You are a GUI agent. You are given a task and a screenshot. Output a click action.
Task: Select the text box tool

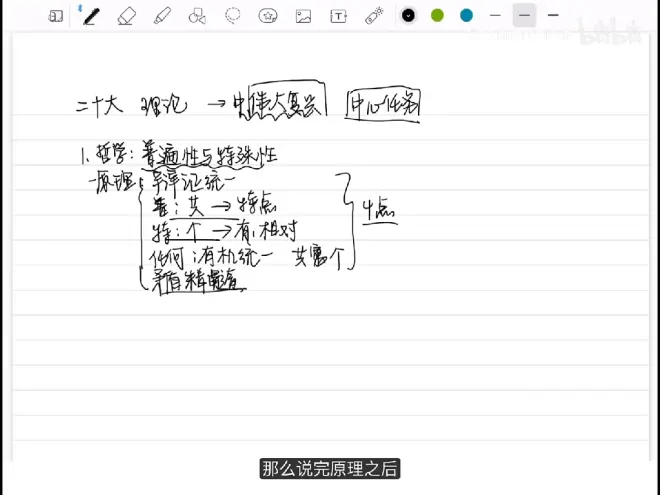pyautogui.click(x=339, y=16)
